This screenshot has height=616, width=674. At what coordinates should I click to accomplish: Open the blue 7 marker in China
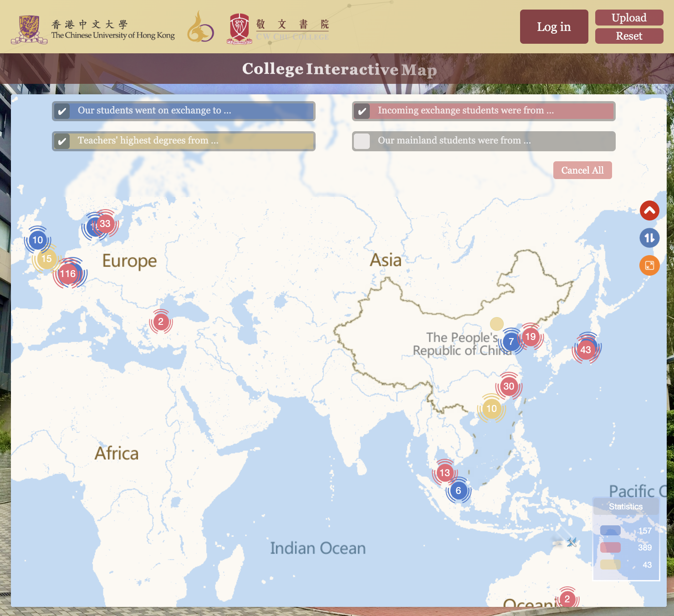(x=511, y=342)
